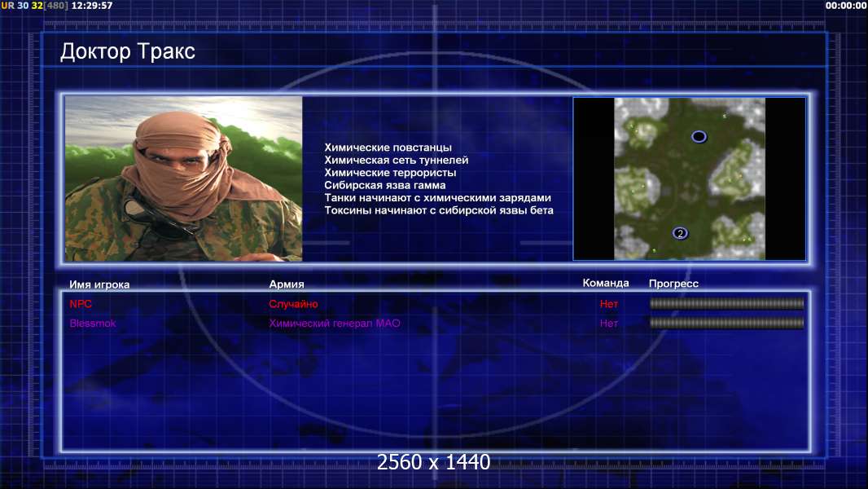Click the "Нет" team value for NPC
This screenshot has width=868, height=489.
(609, 304)
